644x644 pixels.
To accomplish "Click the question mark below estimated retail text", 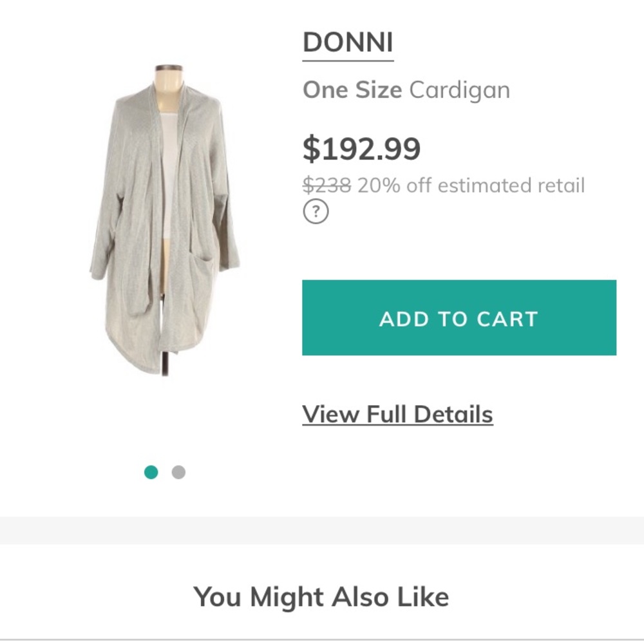I will click(x=316, y=211).
